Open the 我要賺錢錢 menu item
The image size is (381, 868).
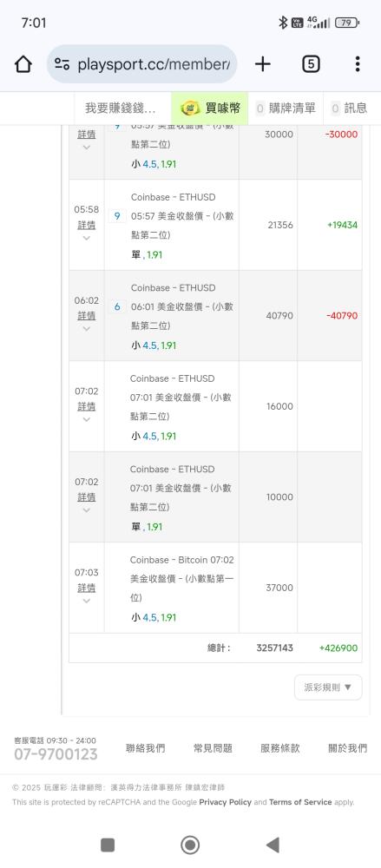tap(120, 108)
